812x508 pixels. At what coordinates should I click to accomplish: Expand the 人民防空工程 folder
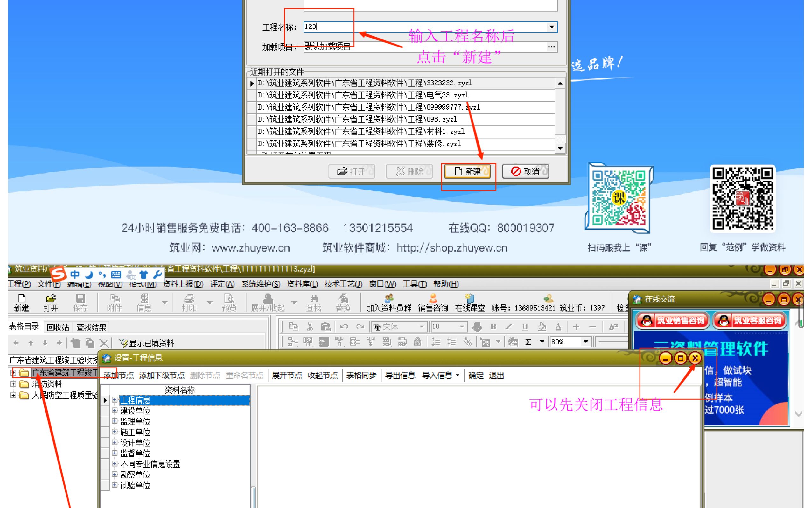(13, 395)
